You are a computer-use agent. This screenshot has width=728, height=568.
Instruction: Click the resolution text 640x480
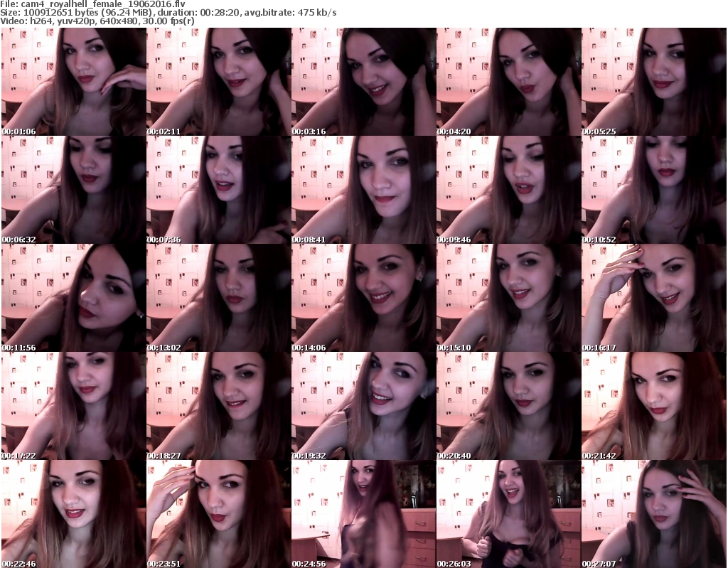click(x=119, y=21)
